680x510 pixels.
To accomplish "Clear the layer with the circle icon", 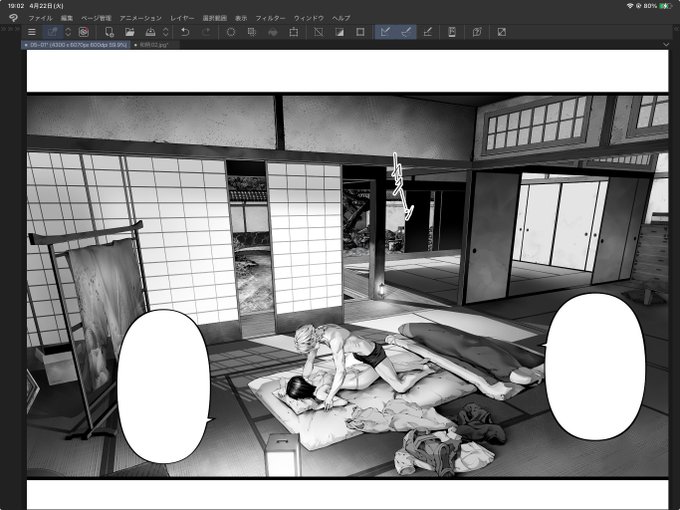I will click(x=231, y=32).
